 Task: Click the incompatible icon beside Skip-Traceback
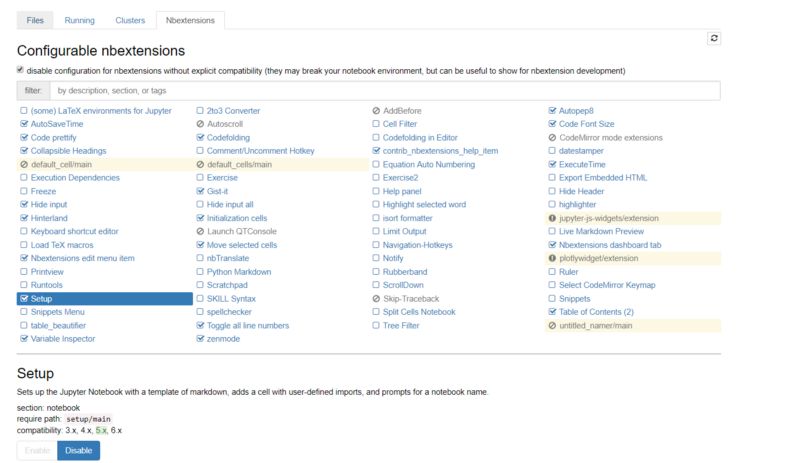[376, 299]
